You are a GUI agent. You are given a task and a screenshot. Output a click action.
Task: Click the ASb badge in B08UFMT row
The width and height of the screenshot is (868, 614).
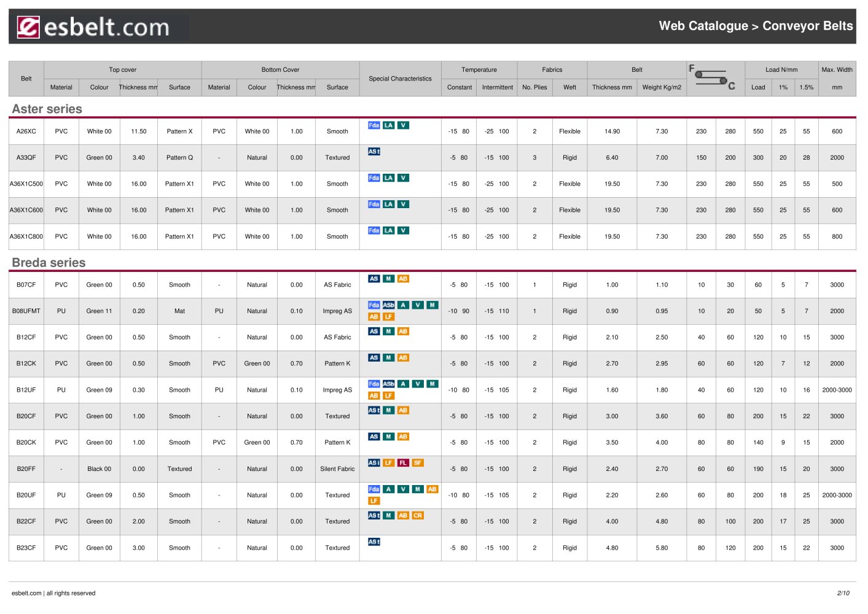click(x=388, y=305)
